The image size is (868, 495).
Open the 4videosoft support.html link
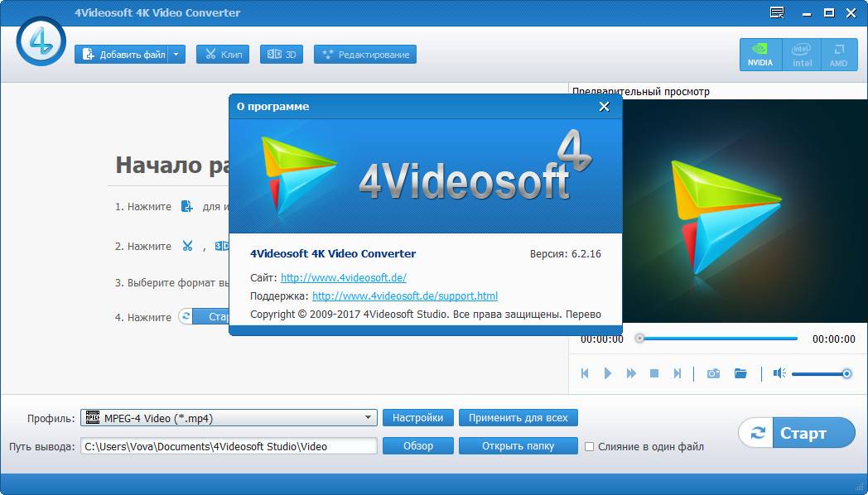point(405,296)
